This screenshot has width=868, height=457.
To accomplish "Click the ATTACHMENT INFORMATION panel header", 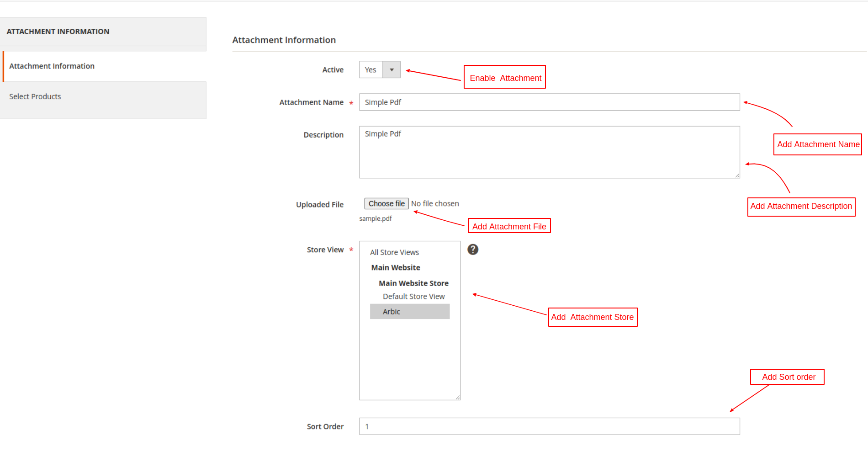I will click(x=58, y=32).
